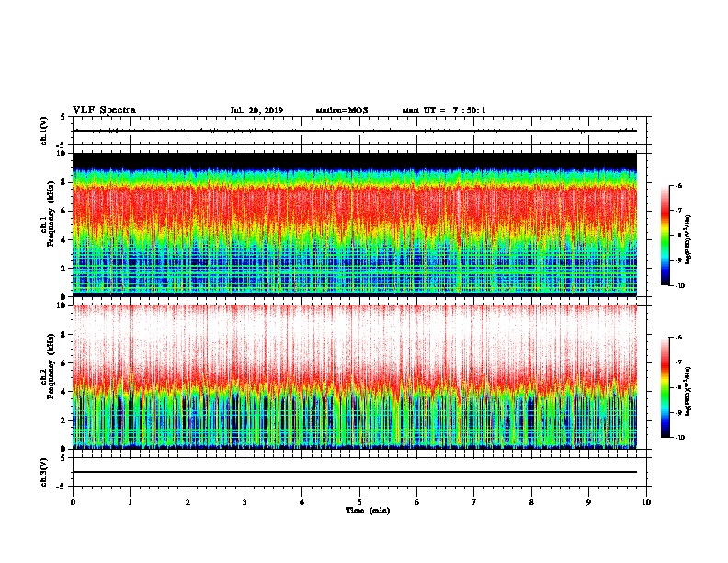The height and width of the screenshot is (563, 728).
Task: Click the date text "Jul. 20, 2019"
Action: coord(256,110)
